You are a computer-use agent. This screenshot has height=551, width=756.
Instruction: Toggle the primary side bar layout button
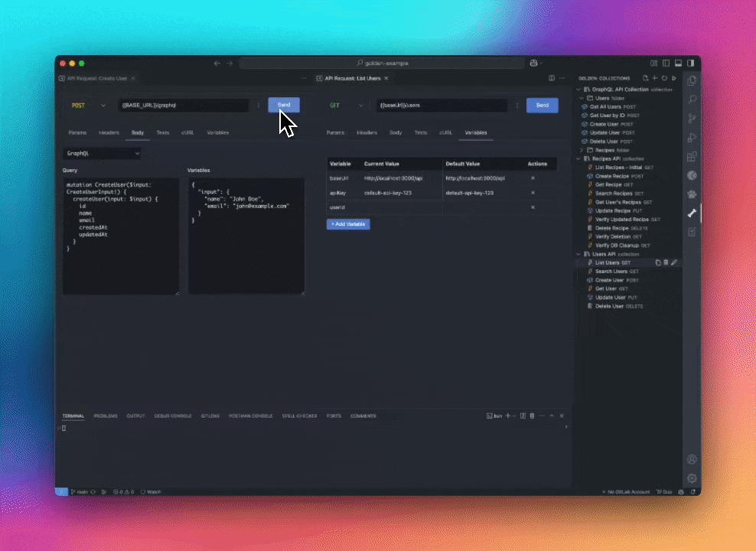(x=666, y=64)
